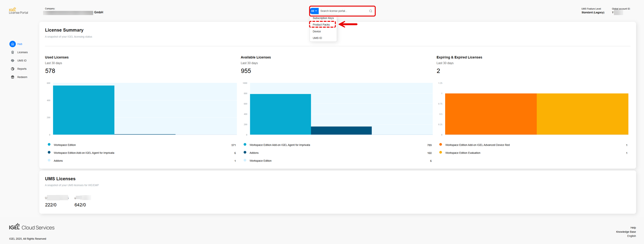The width and height of the screenshot is (644, 244).
Task: Open the Knowledge Base link
Action: click(x=626, y=232)
